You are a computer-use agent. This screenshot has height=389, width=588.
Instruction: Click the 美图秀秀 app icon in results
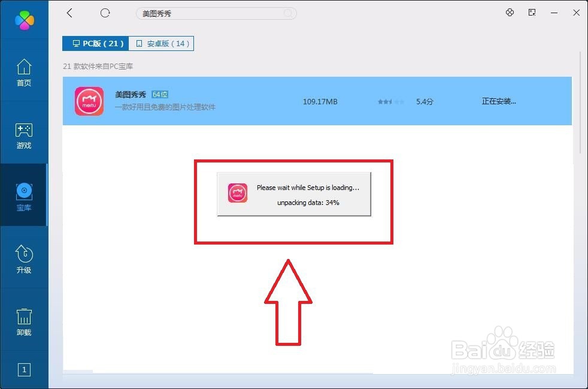89,101
